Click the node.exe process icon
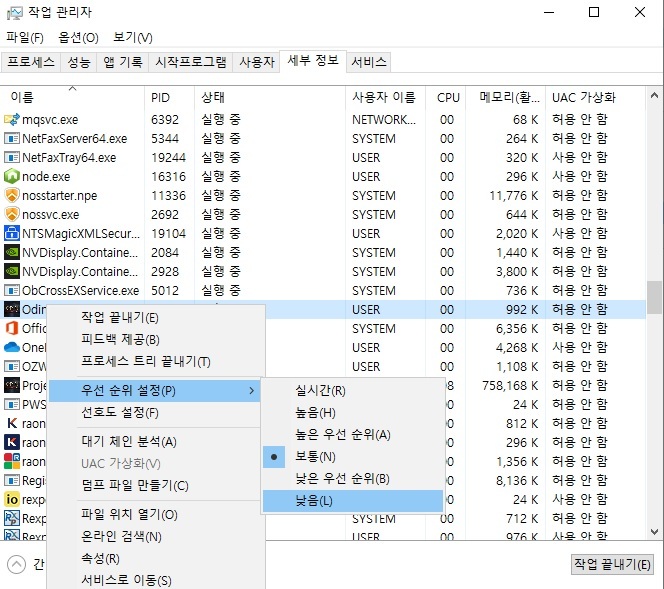 click(12, 177)
